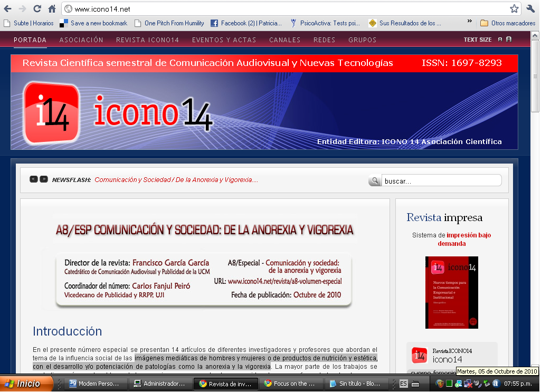Bookmark this page with the star

(x=514, y=9)
